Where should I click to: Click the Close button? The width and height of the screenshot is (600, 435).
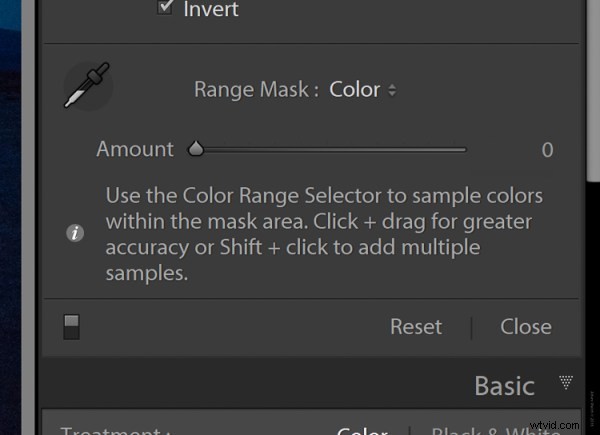coord(526,327)
